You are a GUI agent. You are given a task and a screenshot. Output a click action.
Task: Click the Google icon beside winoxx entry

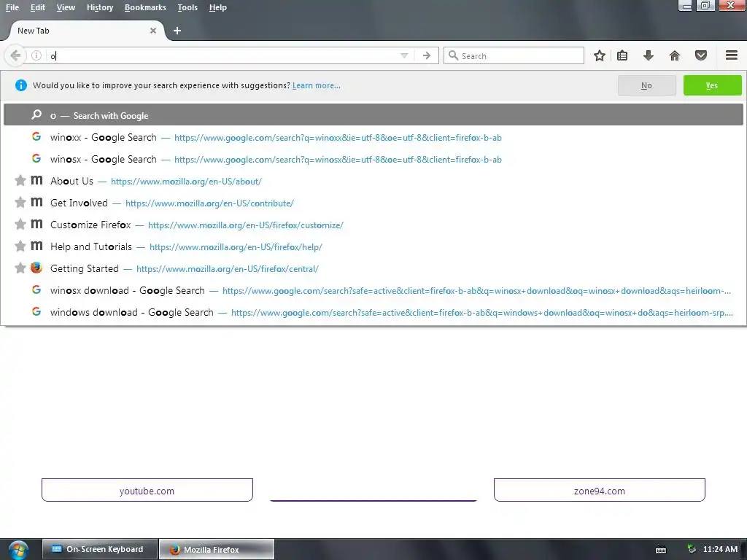[x=36, y=136]
